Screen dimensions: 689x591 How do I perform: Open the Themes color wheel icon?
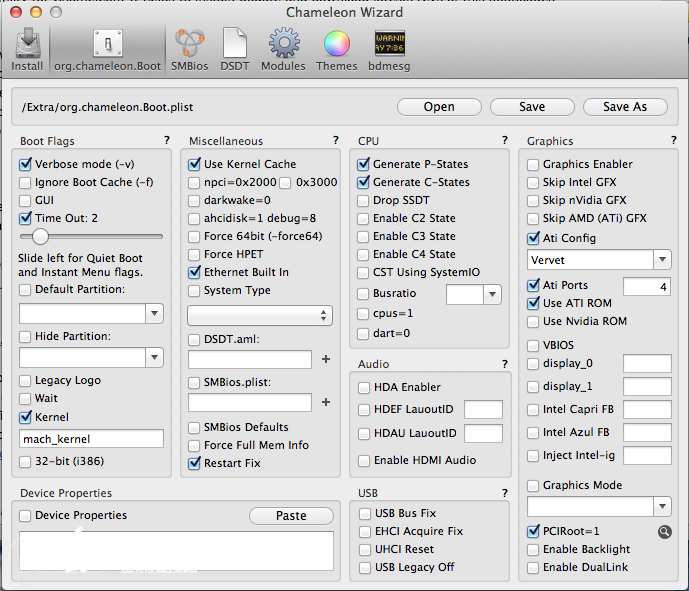tap(336, 48)
